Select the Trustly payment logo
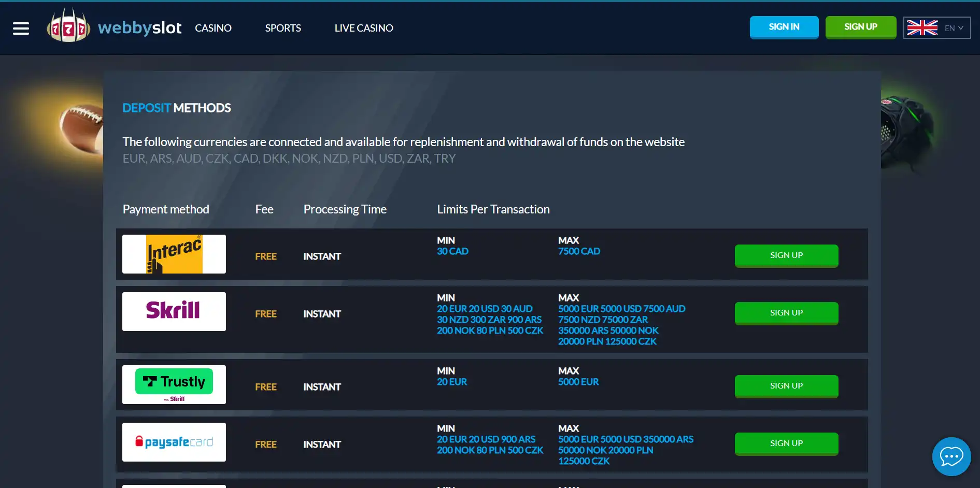Viewport: 980px width, 488px height. pyautogui.click(x=174, y=384)
